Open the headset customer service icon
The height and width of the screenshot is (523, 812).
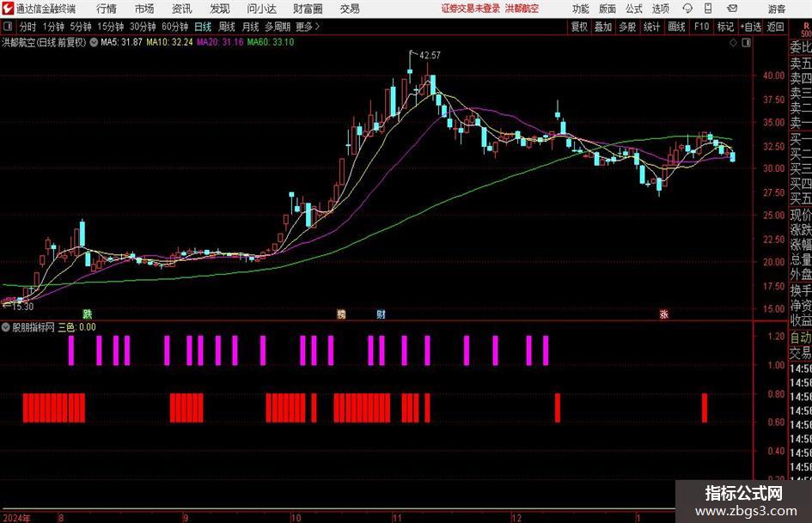(687, 9)
